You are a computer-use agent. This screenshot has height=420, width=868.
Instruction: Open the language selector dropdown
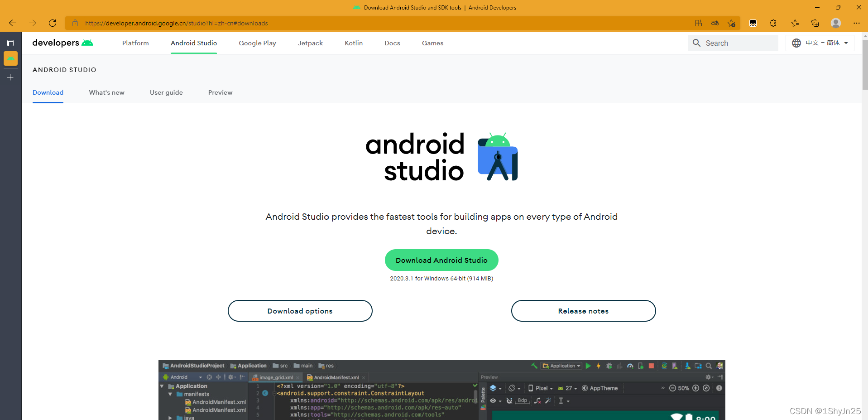(x=820, y=43)
